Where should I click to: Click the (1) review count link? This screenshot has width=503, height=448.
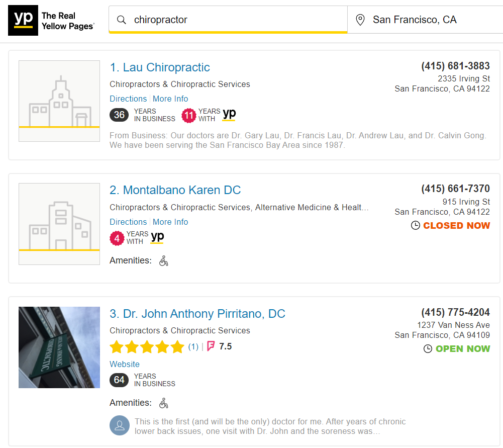[x=193, y=347]
